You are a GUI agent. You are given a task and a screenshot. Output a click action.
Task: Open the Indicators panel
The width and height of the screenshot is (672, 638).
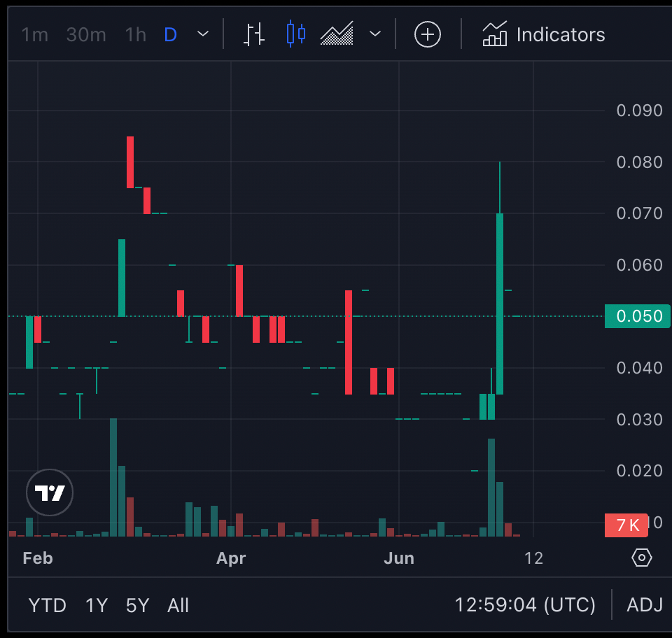544,34
